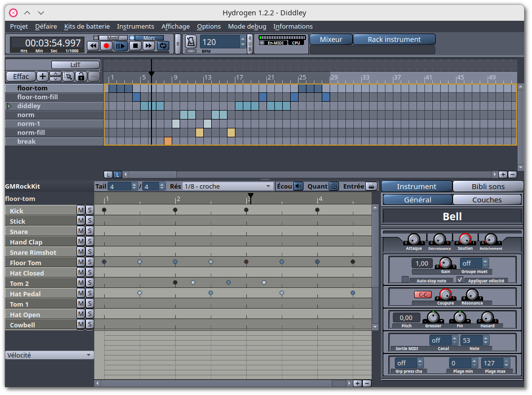Stop playback with the stop button
The image size is (532, 395).
pos(135,46)
